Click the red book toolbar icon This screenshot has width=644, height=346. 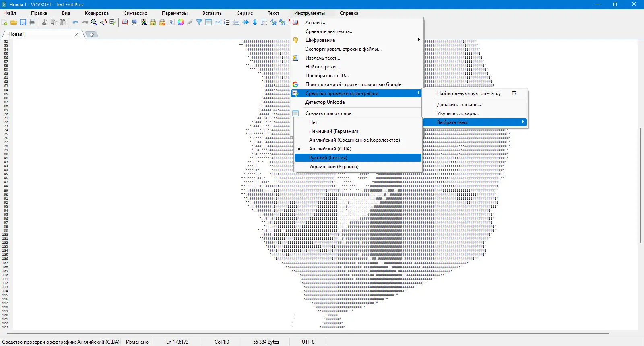[125, 22]
